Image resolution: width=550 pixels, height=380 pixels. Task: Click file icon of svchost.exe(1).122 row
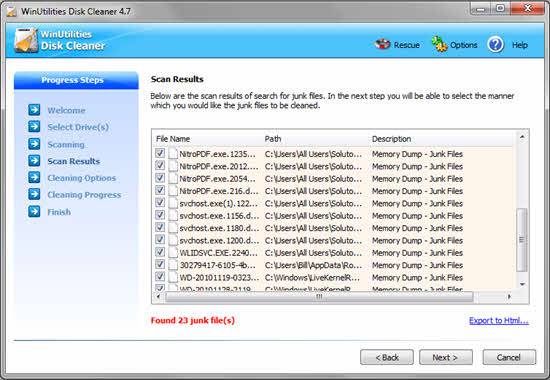(173, 203)
